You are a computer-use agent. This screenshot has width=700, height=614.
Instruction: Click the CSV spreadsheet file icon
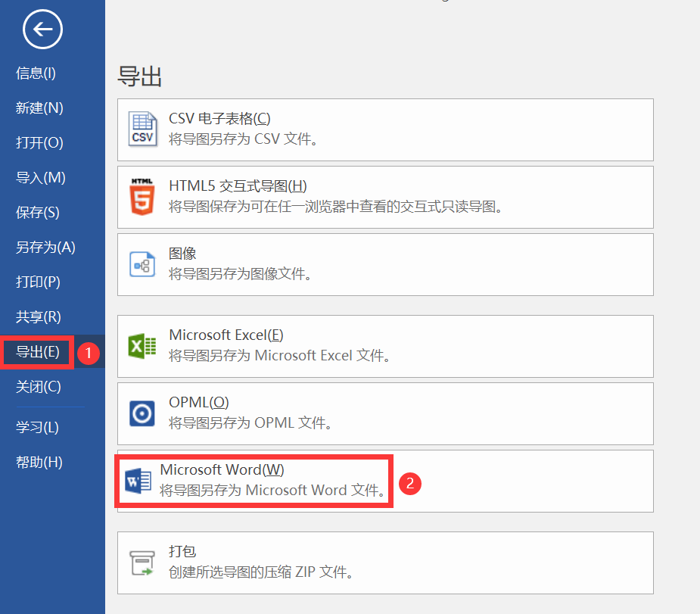(x=143, y=129)
